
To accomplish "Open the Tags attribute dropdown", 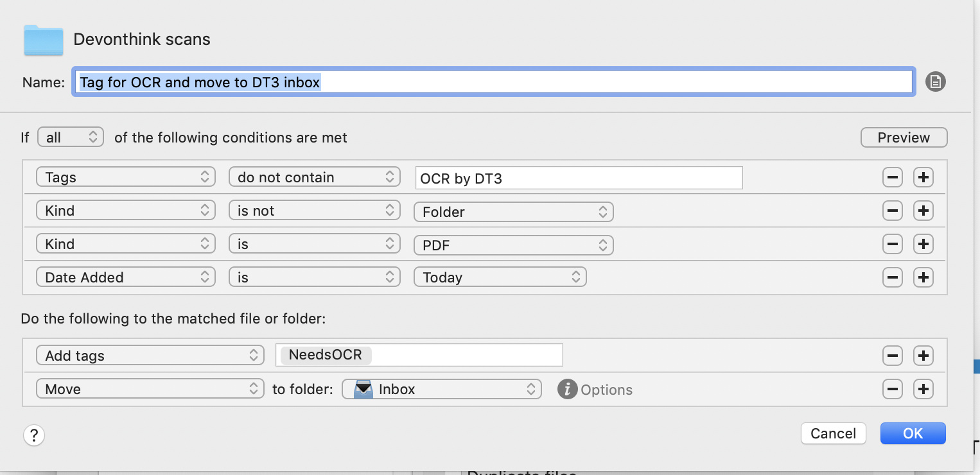I will [x=125, y=177].
